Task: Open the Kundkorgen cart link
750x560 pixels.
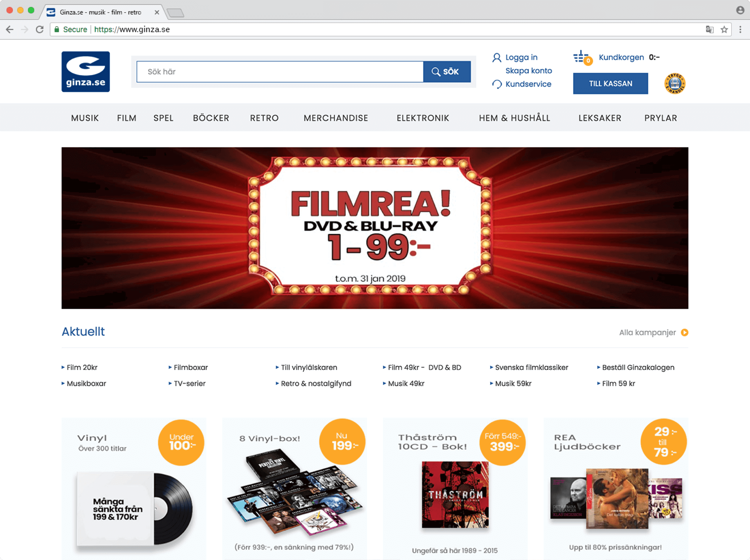Action: [x=621, y=57]
